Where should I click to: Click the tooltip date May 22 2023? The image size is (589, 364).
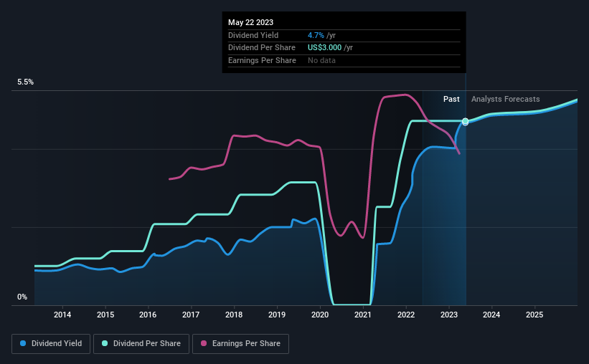250,22
